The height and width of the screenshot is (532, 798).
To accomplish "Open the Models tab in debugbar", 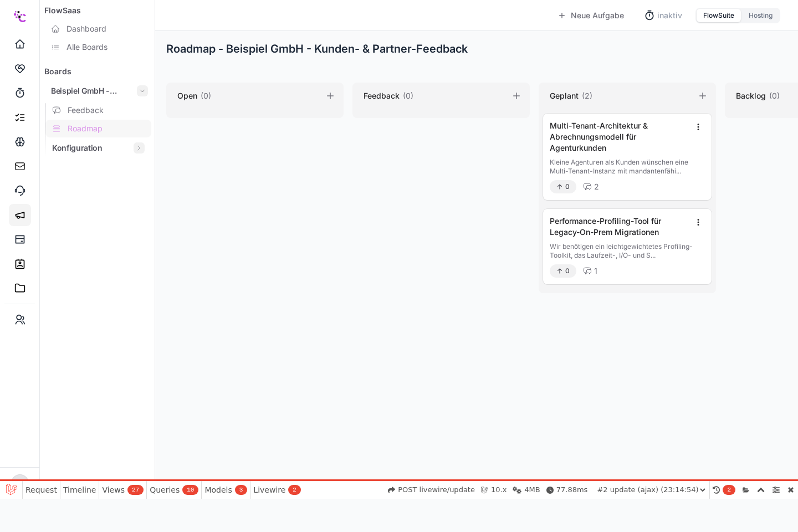I will (226, 490).
